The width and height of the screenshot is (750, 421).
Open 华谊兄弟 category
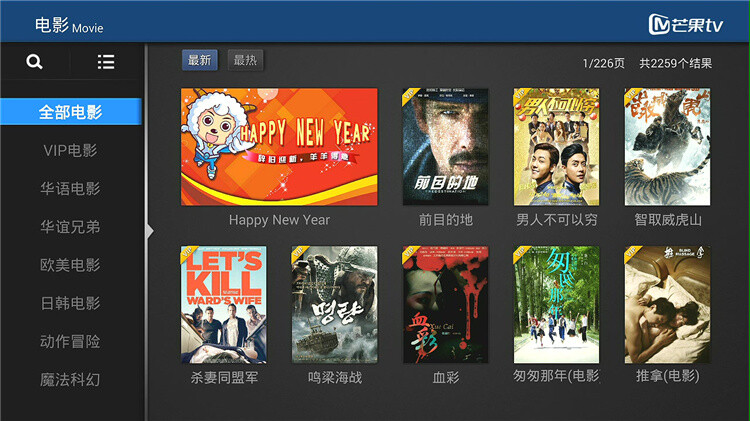point(71,227)
